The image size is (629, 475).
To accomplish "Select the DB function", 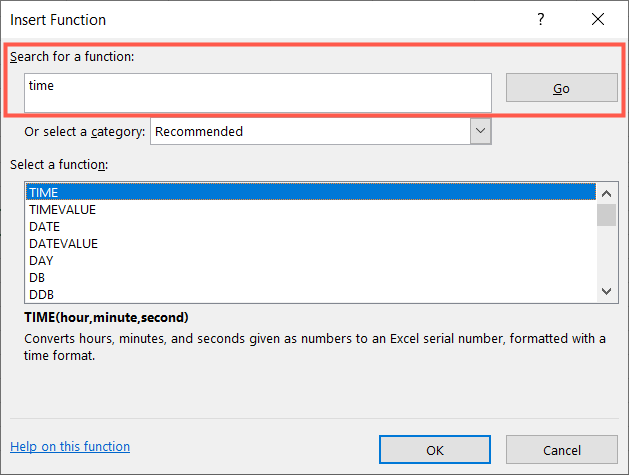I will click(310, 277).
